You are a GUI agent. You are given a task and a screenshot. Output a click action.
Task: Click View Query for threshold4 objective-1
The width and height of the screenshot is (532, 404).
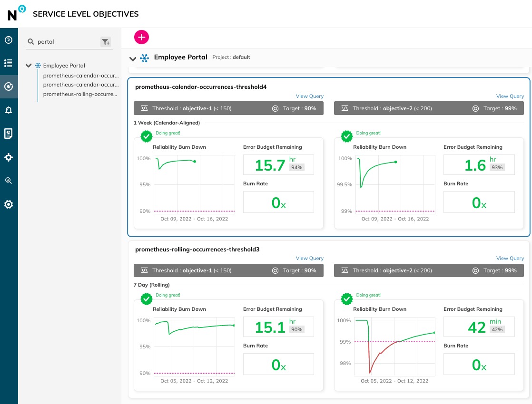309,96
